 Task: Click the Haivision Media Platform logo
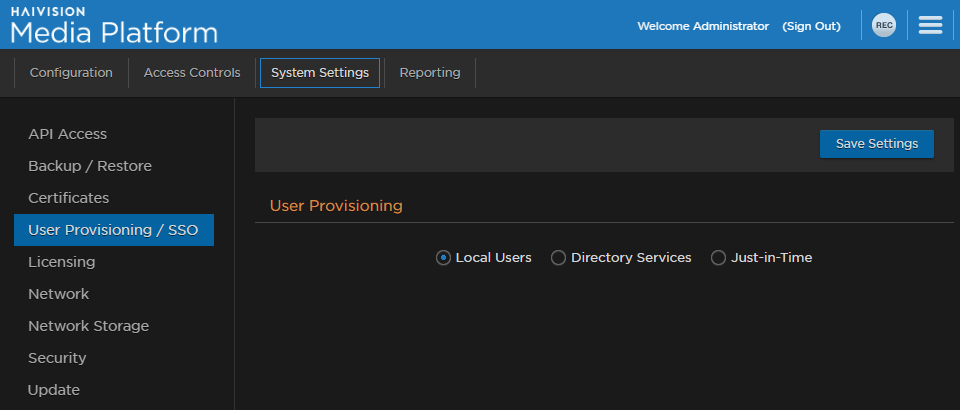114,25
